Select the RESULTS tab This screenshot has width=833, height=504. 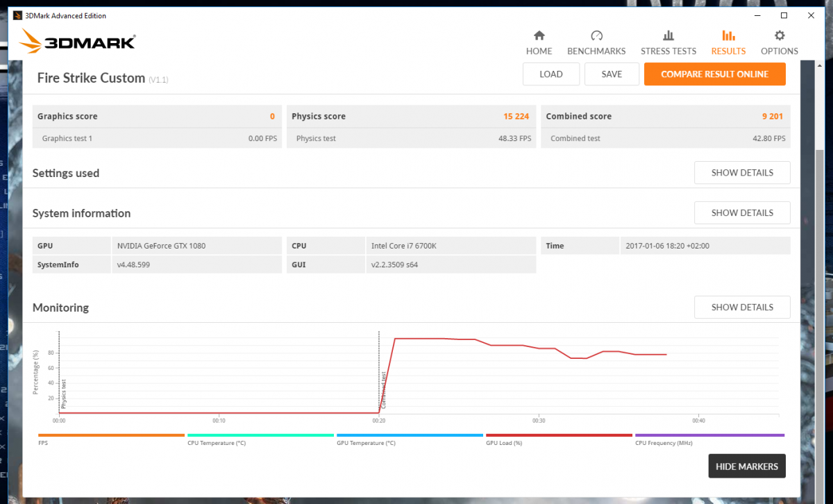tap(728, 43)
